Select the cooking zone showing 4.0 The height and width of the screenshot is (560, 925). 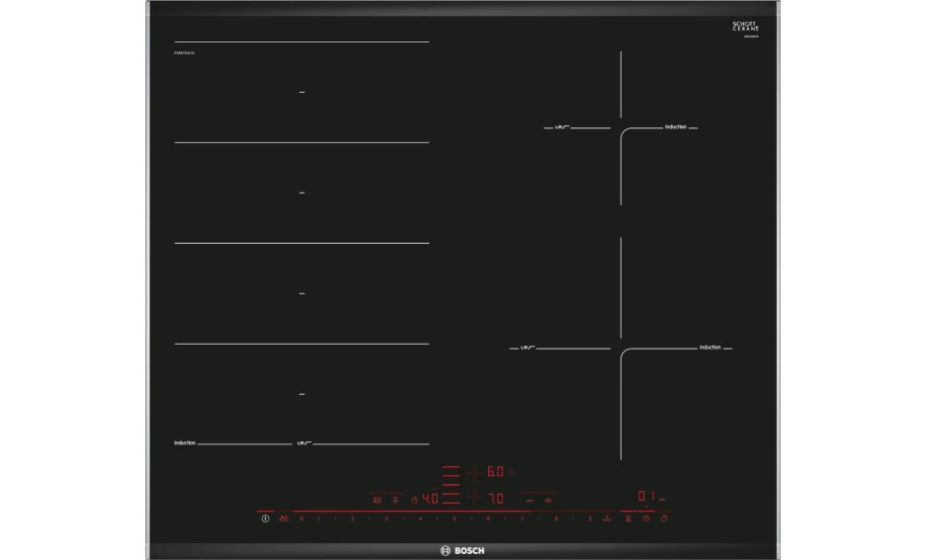431,499
